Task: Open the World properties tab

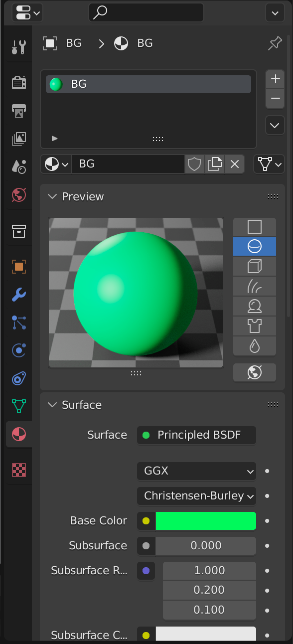Action: tap(18, 194)
